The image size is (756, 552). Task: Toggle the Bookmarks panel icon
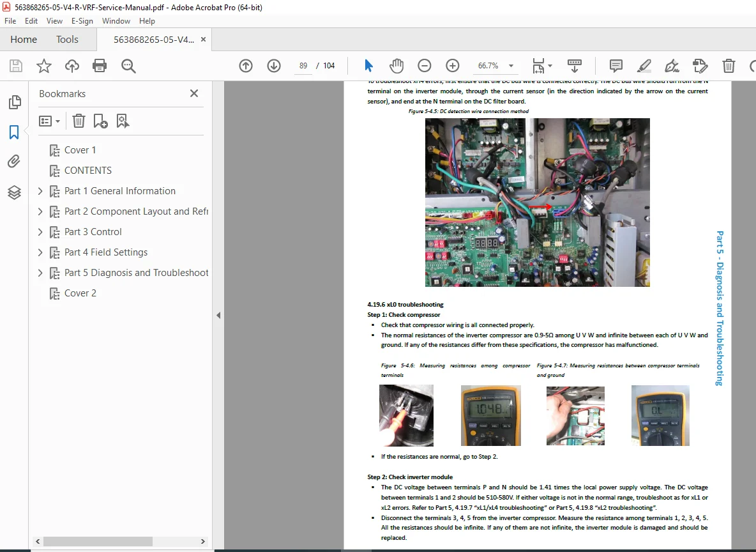pos(15,132)
